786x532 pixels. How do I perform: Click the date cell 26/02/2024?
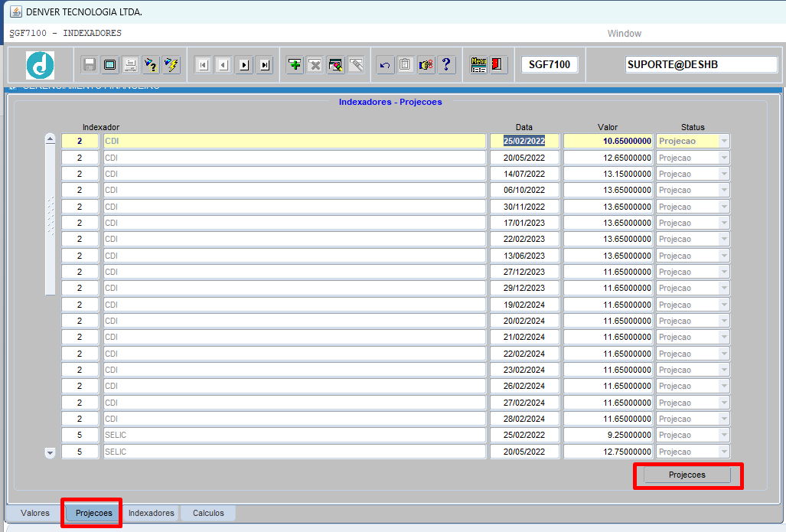(524, 386)
